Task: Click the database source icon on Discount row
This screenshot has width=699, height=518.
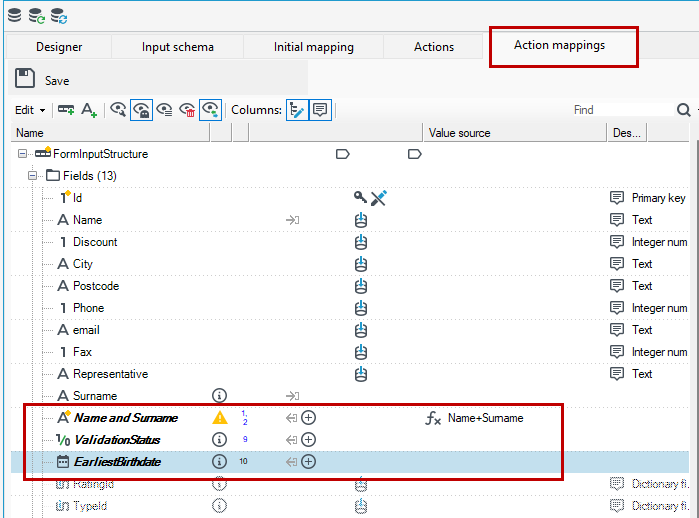Action: pos(361,242)
